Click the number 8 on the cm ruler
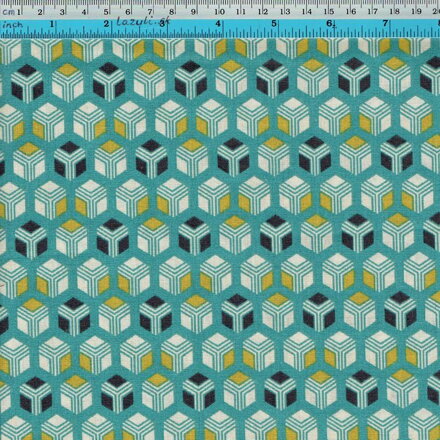The height and width of the screenshot is (440, 440). click(171, 12)
